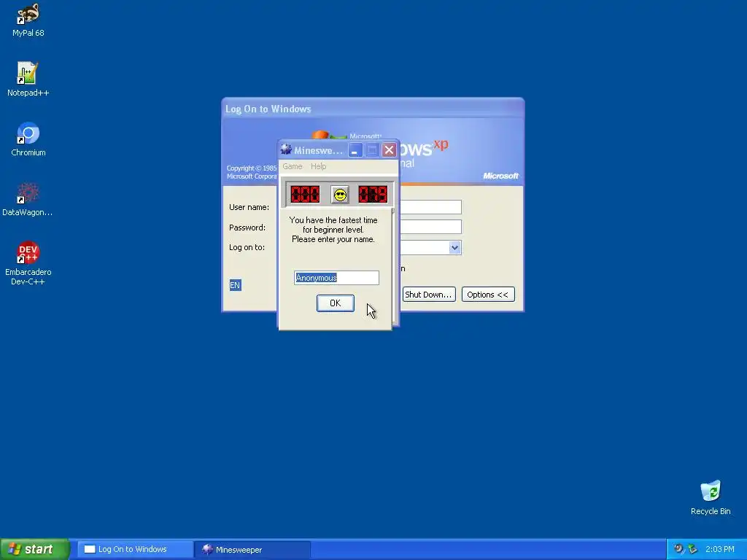Image resolution: width=747 pixels, height=560 pixels.
Task: Select the Chromium desktop icon
Action: [x=28, y=139]
